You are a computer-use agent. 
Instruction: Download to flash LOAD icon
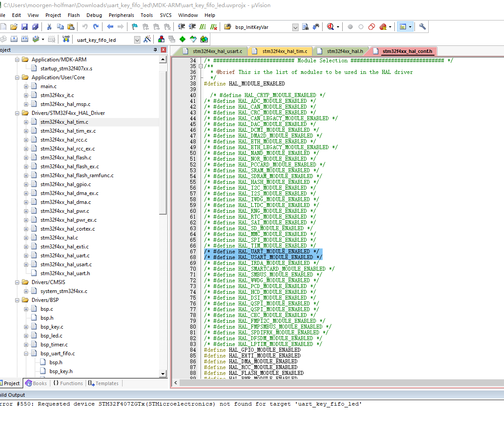(66, 39)
